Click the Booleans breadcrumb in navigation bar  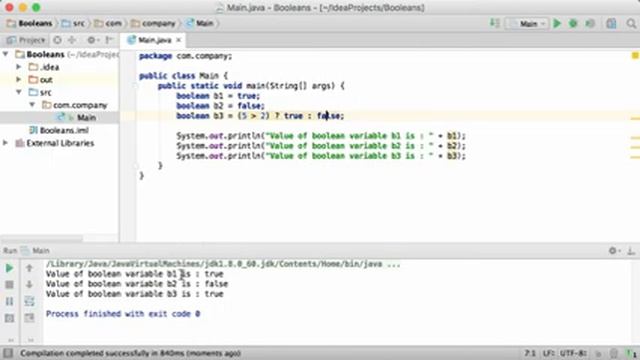30,23
